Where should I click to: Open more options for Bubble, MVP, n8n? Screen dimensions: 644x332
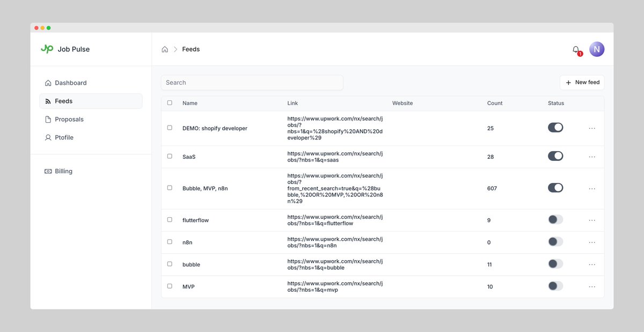592,189
